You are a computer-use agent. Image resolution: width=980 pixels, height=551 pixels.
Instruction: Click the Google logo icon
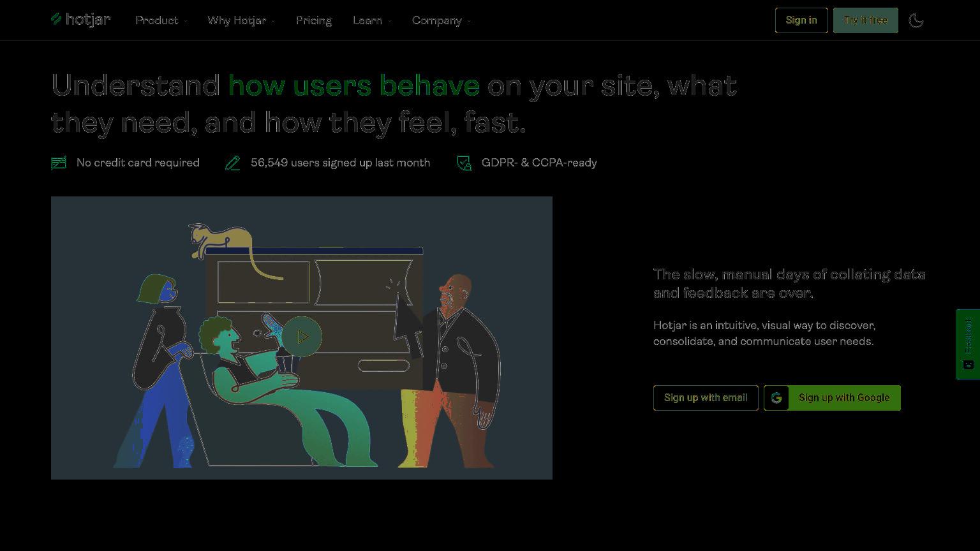(x=776, y=398)
